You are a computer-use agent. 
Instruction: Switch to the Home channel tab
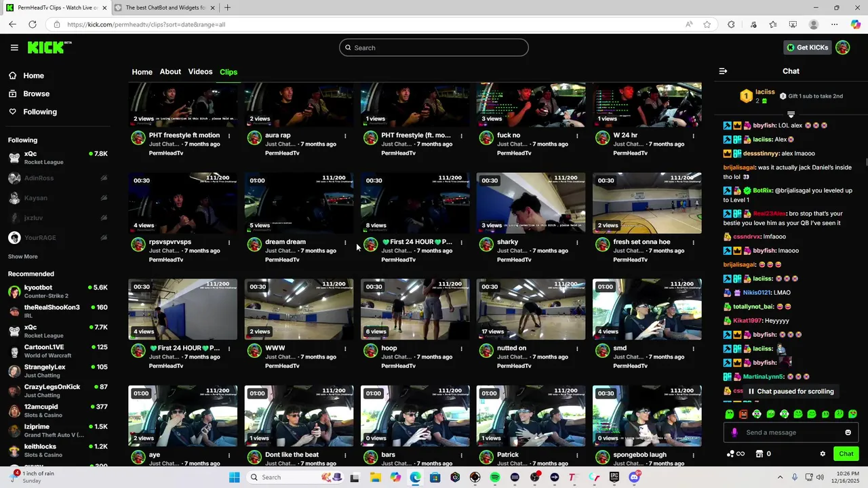click(142, 72)
